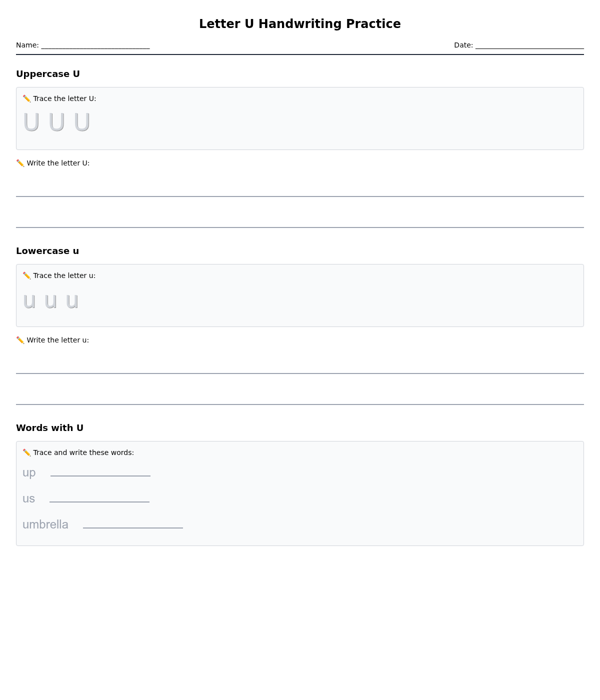The width and height of the screenshot is (600, 700).
Task: Click the "Letter U Handwriting Practice" title
Action: pyautogui.click(x=299, y=24)
